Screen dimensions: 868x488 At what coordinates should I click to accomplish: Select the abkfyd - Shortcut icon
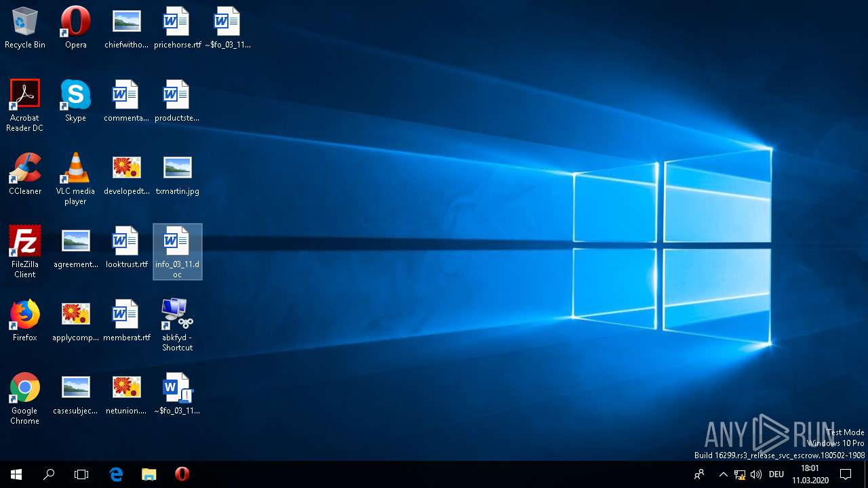point(177,325)
